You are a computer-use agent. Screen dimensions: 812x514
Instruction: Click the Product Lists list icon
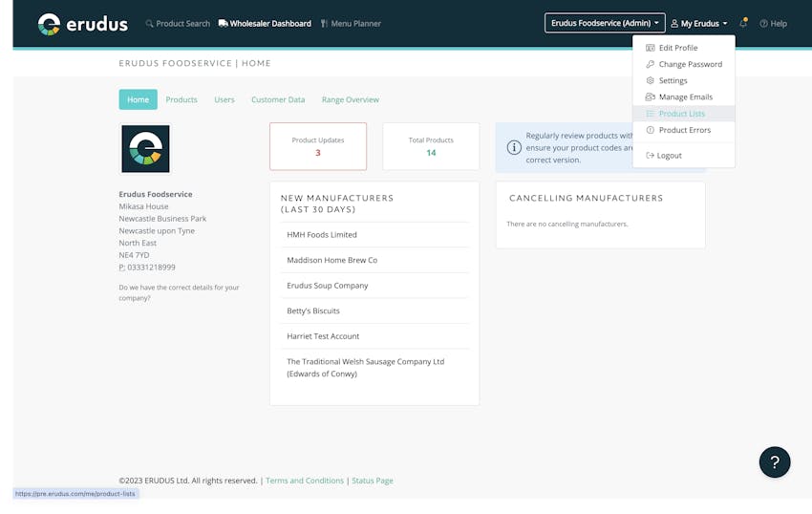tap(650, 114)
